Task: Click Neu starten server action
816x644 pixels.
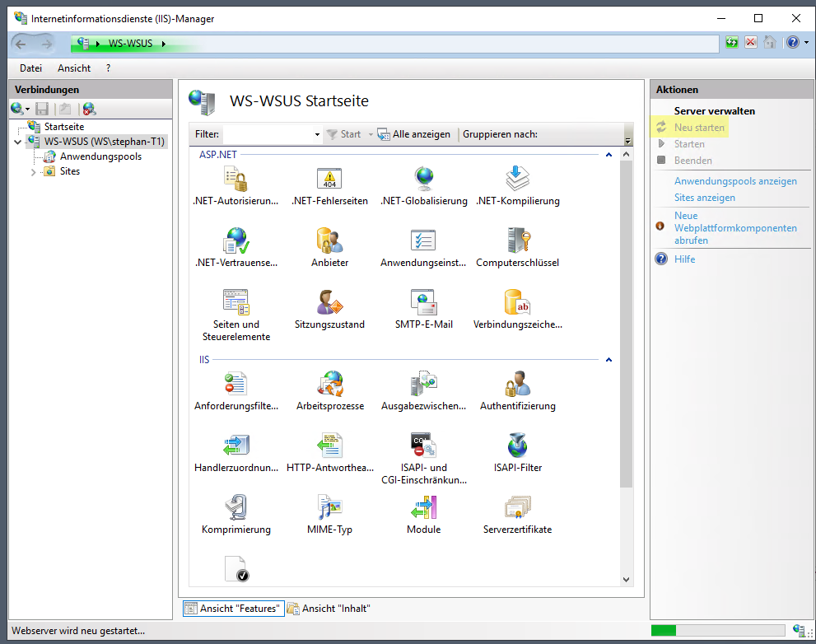Action: point(699,128)
